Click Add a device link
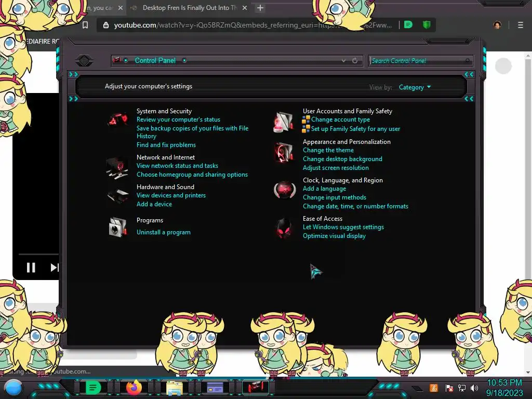The image size is (532, 399). 154,204
